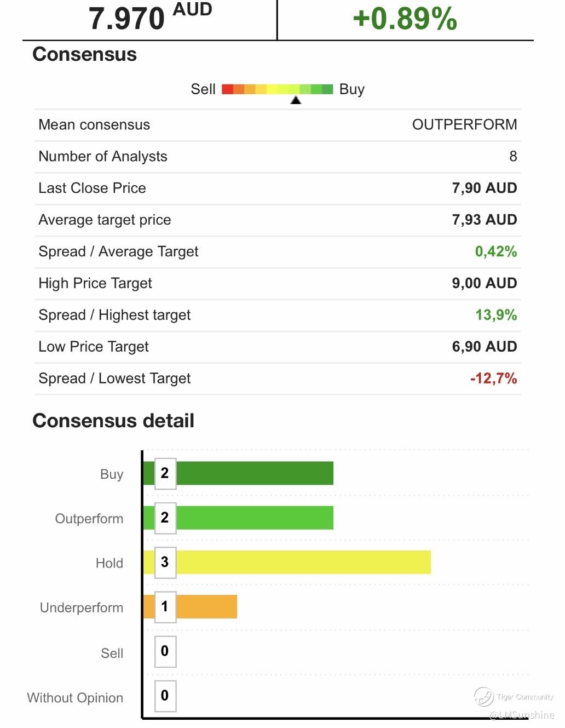The image size is (565, 728).
Task: Click the 13,9% highest target spread value
Action: point(496,315)
